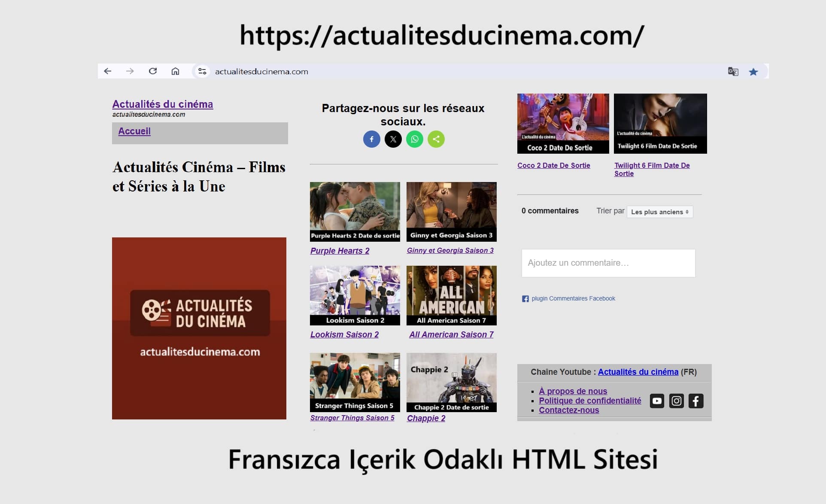This screenshot has height=504, width=826.
Task: Open the Chappie 2 thumbnail
Action: pyautogui.click(x=451, y=382)
